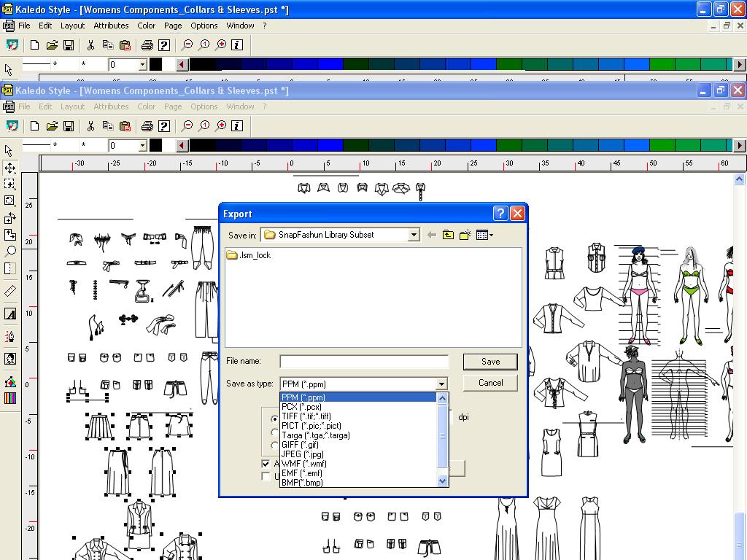Select the portrait image tool

(x=9, y=359)
